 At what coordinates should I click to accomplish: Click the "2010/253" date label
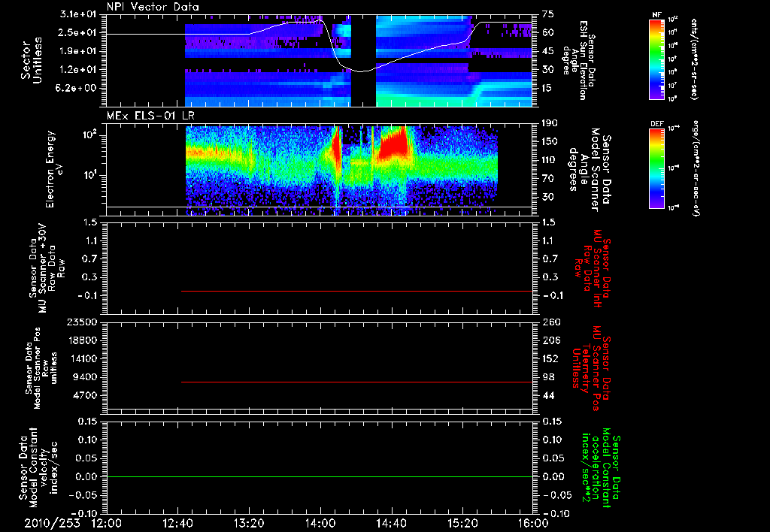coord(52,523)
